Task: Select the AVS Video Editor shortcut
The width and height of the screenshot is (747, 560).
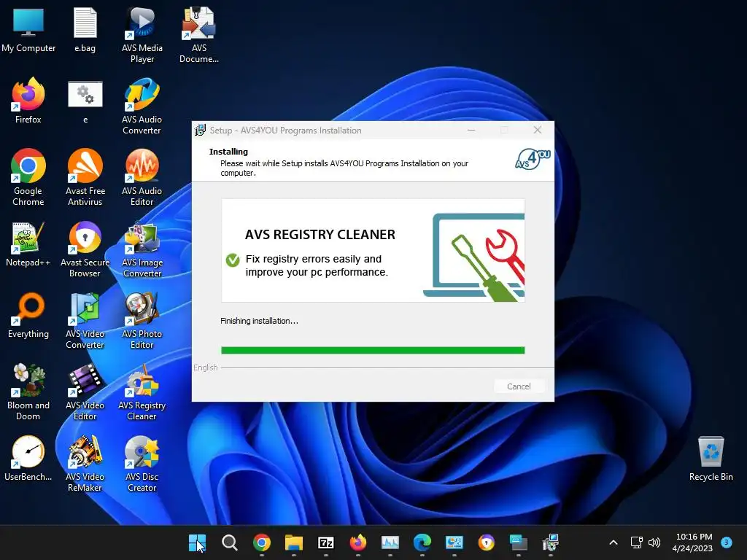Action: pos(85,392)
